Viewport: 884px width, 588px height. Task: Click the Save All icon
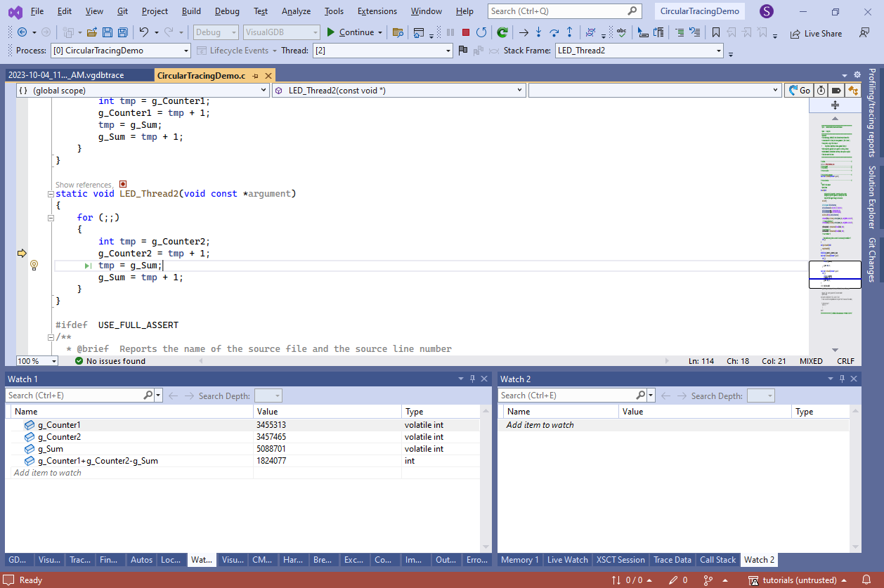pos(122,32)
